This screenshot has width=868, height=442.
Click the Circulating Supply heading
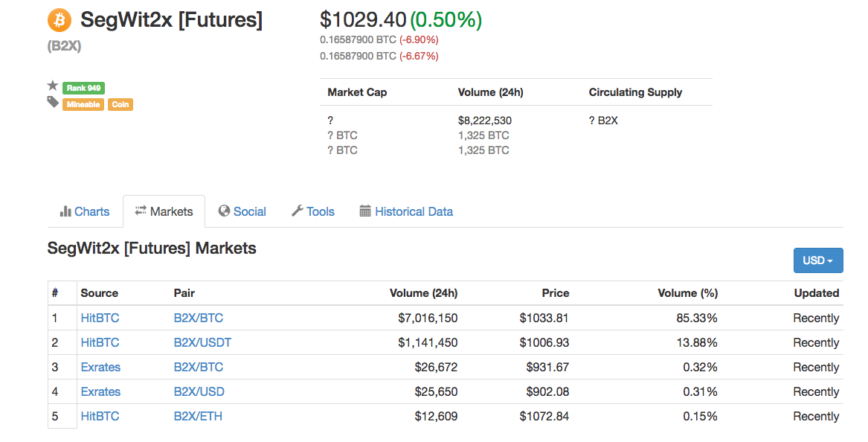(635, 92)
